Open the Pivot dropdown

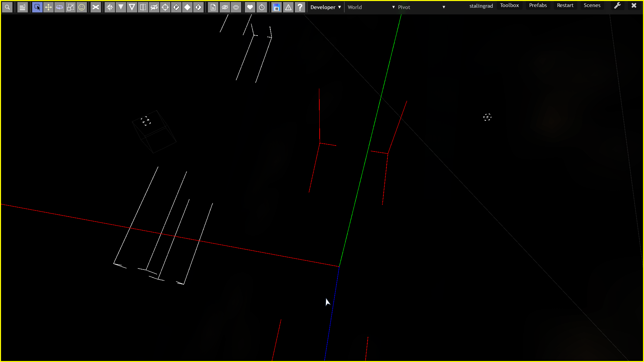421,7
